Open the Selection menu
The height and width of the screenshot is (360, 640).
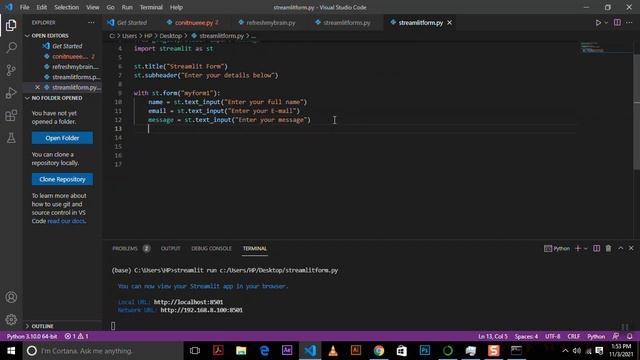point(66,7)
